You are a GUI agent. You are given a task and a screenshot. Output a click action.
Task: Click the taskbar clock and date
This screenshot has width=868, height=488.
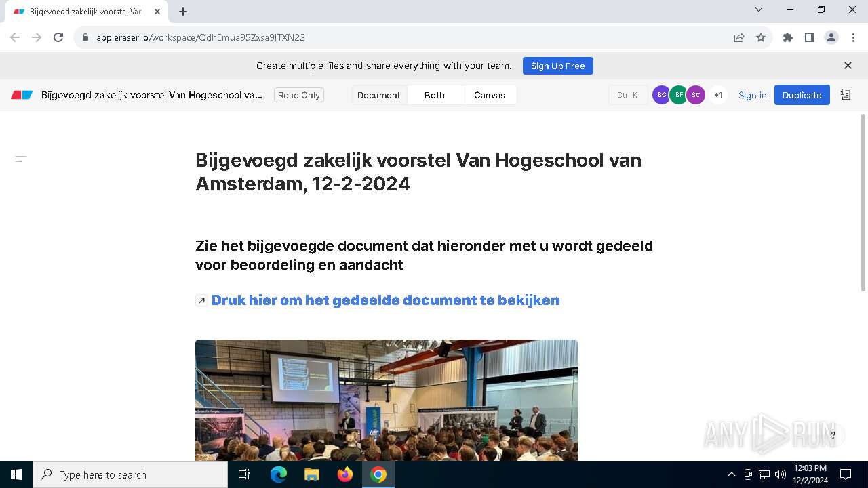810,474
